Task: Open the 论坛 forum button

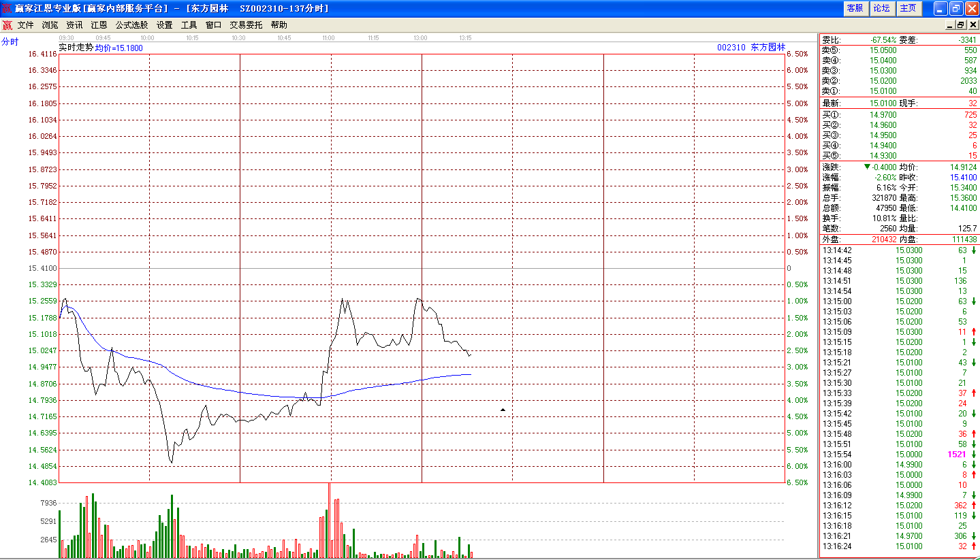Action: (881, 8)
